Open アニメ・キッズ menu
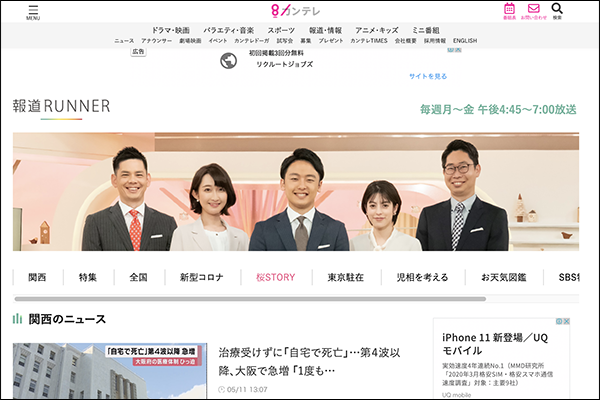 (x=377, y=30)
